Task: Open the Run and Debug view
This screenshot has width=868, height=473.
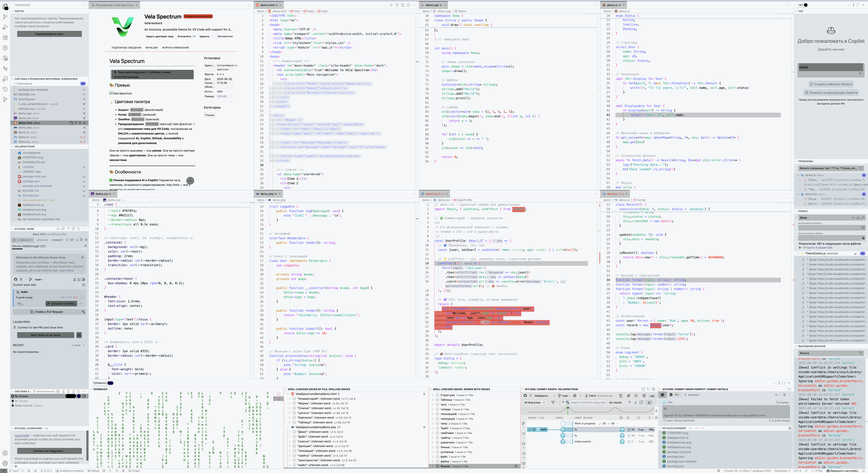Action: [5, 27]
